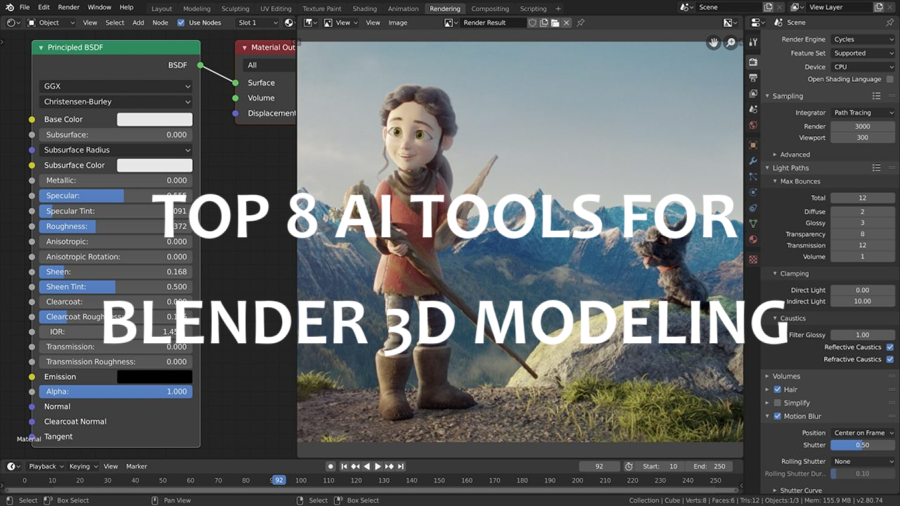Click the open image folder icon
Image resolution: width=900 pixels, height=506 pixels.
[x=555, y=23]
